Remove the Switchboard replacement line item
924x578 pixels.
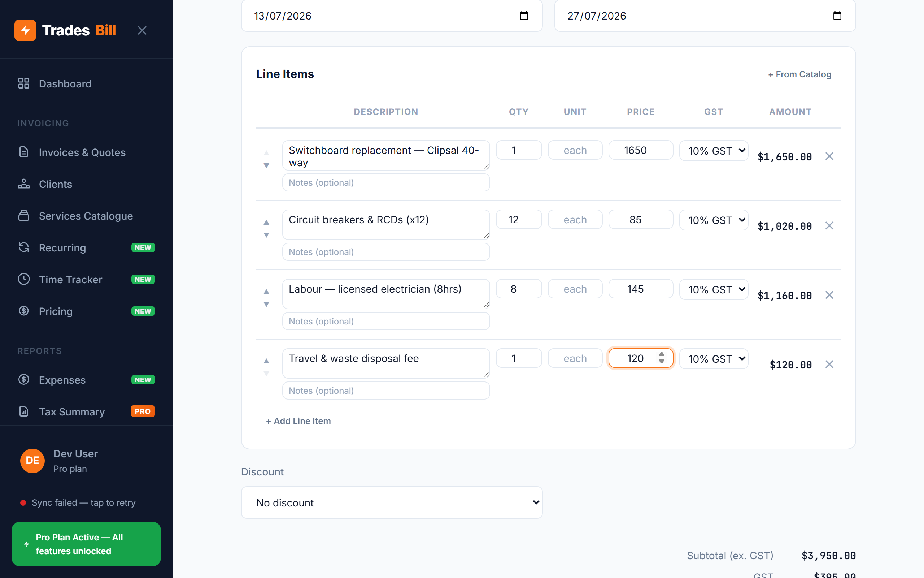pyautogui.click(x=829, y=156)
